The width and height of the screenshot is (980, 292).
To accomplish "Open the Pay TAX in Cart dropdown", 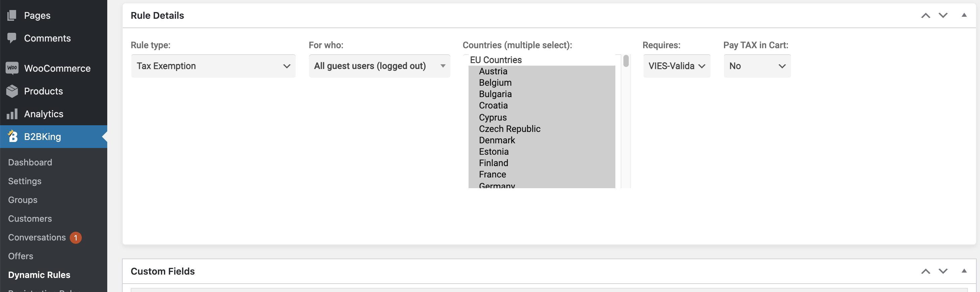I will coord(757,66).
